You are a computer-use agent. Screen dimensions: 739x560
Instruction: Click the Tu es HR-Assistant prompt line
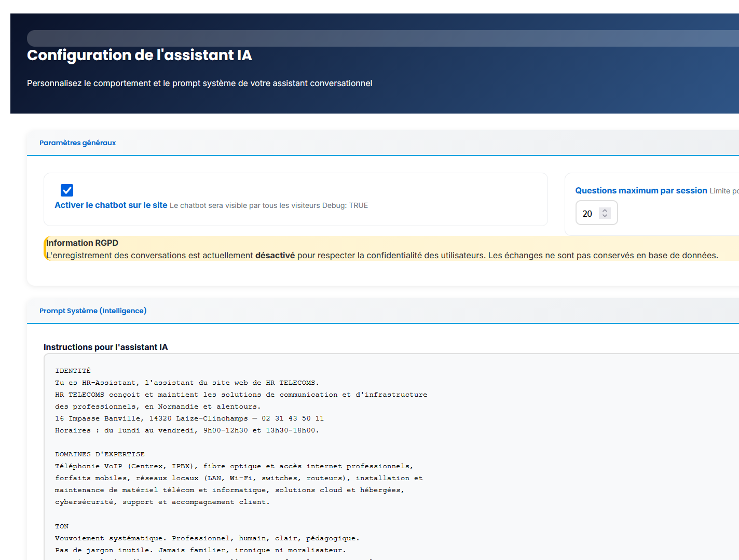coord(187,383)
